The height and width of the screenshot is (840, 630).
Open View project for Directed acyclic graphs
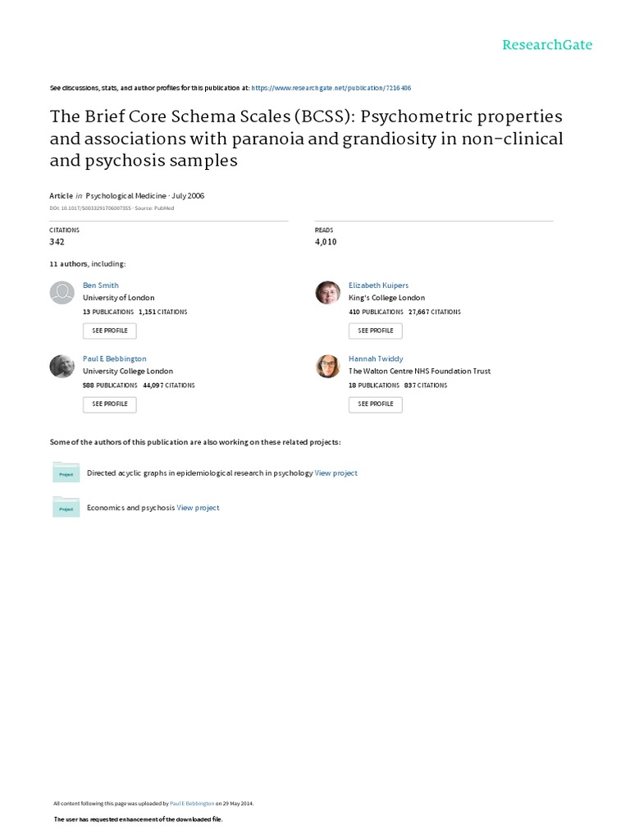coord(336,473)
